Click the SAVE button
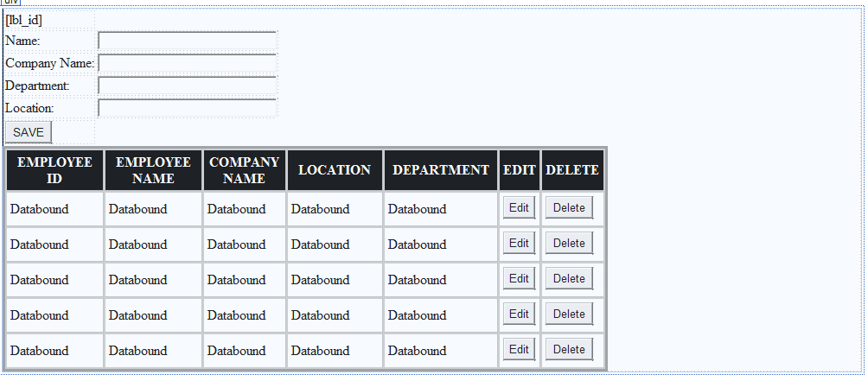The width and height of the screenshot is (868, 381). coord(29,132)
